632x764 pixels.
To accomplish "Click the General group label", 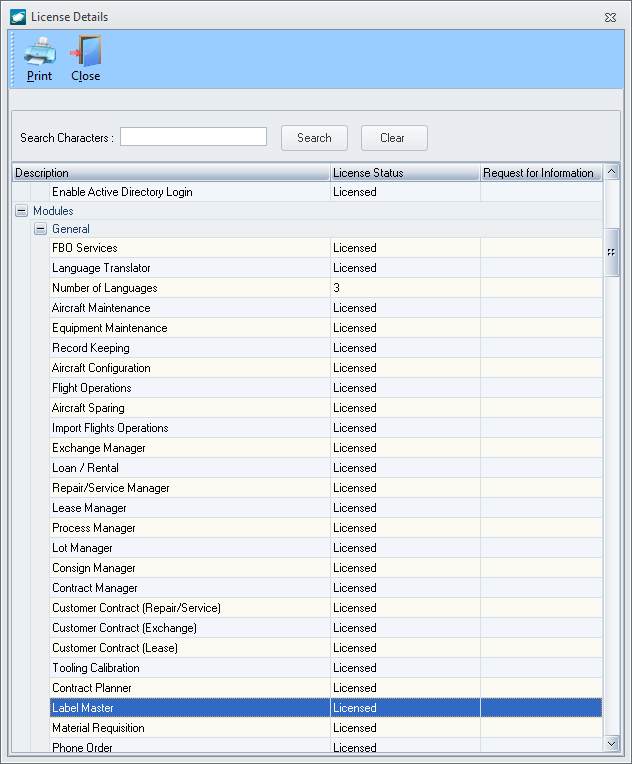I will click(71, 229).
